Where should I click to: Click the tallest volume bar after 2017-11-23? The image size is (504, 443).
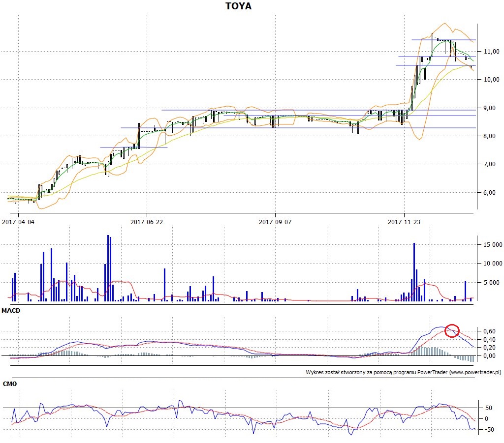pos(414,272)
